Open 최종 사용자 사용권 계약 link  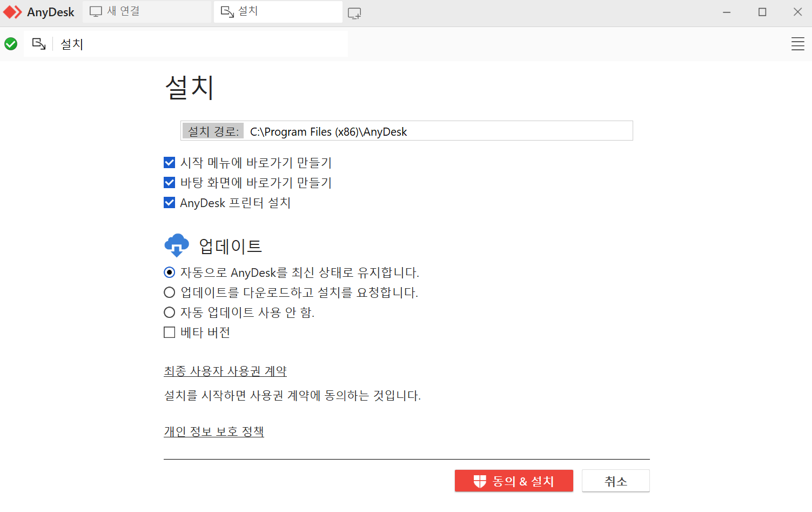point(225,371)
